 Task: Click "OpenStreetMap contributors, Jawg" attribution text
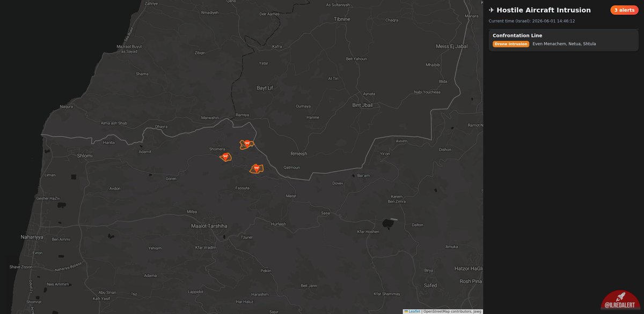452,311
